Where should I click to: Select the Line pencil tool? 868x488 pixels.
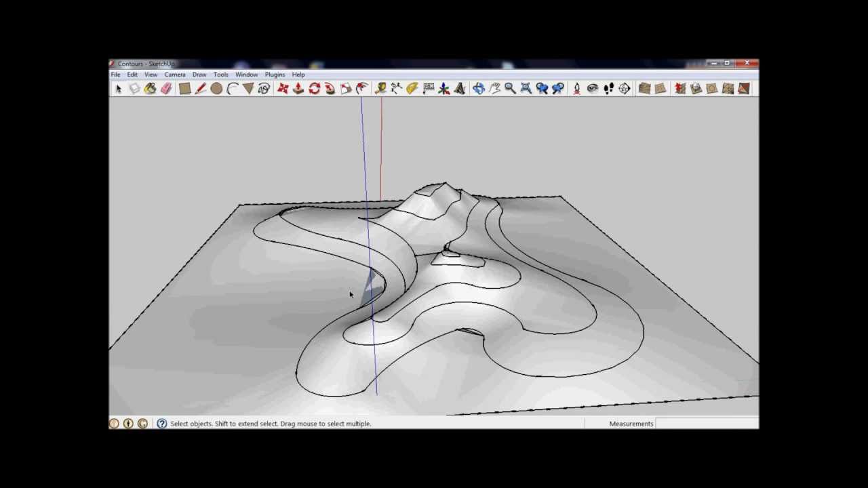(201, 88)
